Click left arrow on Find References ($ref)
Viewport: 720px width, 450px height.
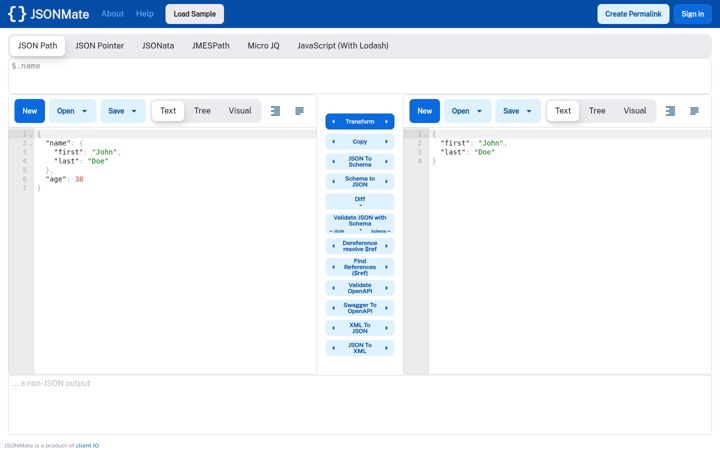[x=333, y=267]
